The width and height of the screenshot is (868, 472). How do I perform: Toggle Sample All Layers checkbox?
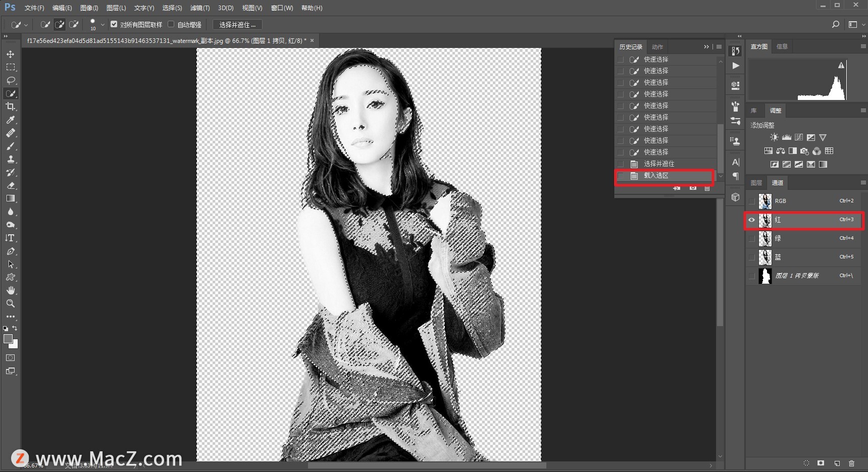[114, 24]
